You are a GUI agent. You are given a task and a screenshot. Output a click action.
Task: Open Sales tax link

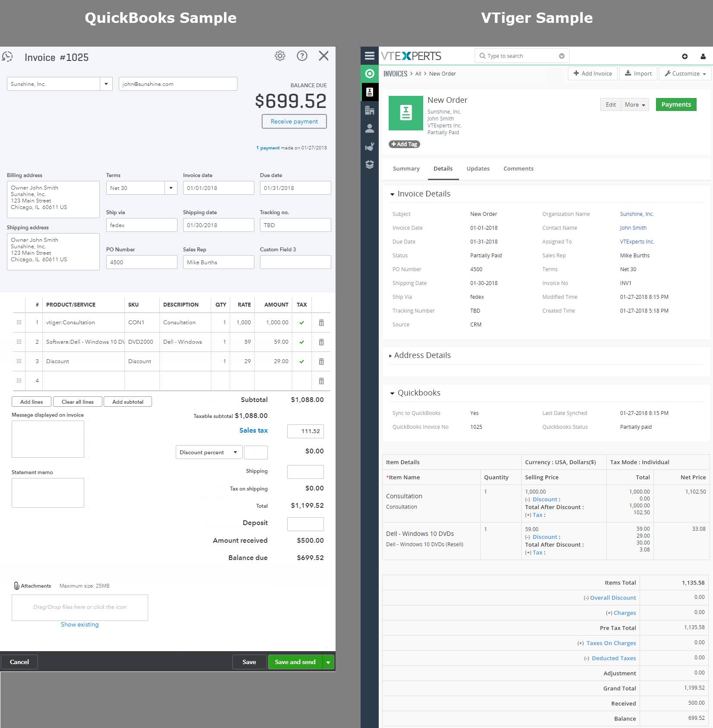point(254,430)
